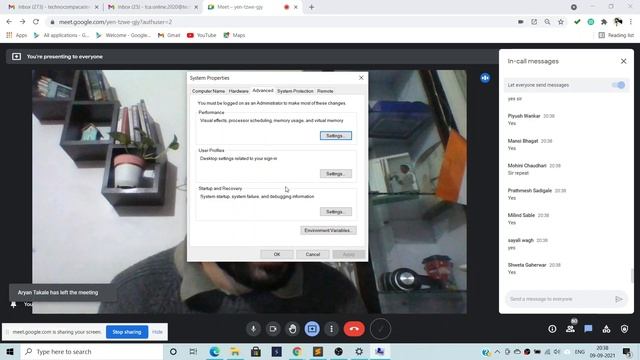Click Environment Variables button
This screenshot has height=360, width=640.
click(328, 230)
